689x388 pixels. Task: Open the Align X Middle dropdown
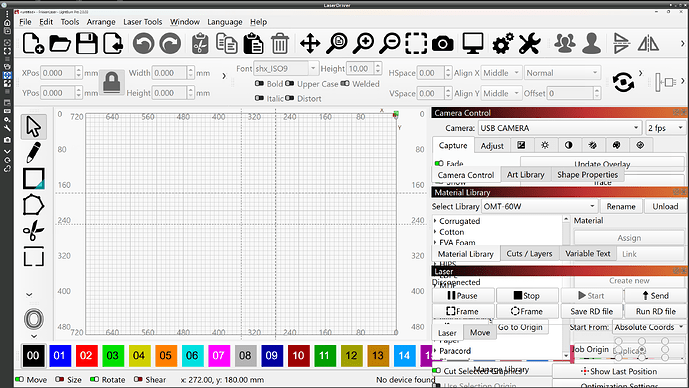[x=501, y=73]
